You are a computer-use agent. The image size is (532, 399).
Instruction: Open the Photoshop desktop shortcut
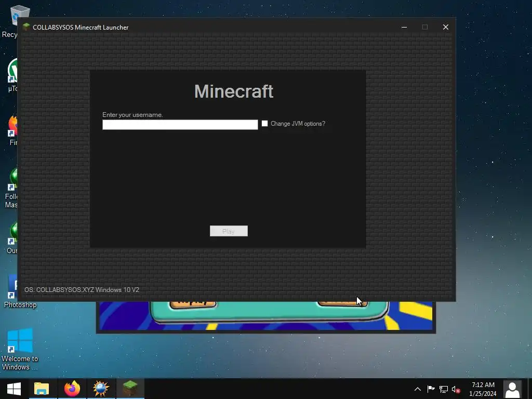20,291
